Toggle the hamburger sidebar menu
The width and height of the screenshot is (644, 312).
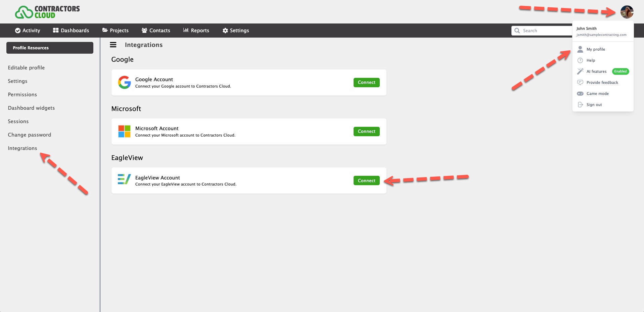click(113, 45)
